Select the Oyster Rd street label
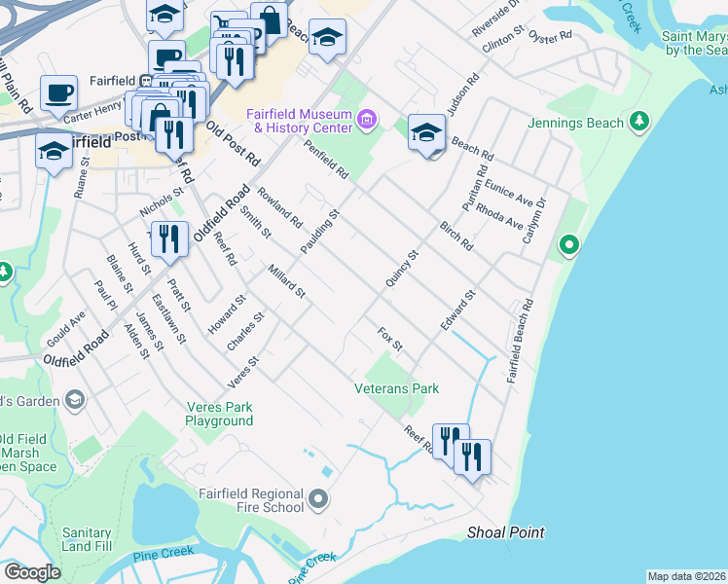The height and width of the screenshot is (584, 728). point(550,37)
